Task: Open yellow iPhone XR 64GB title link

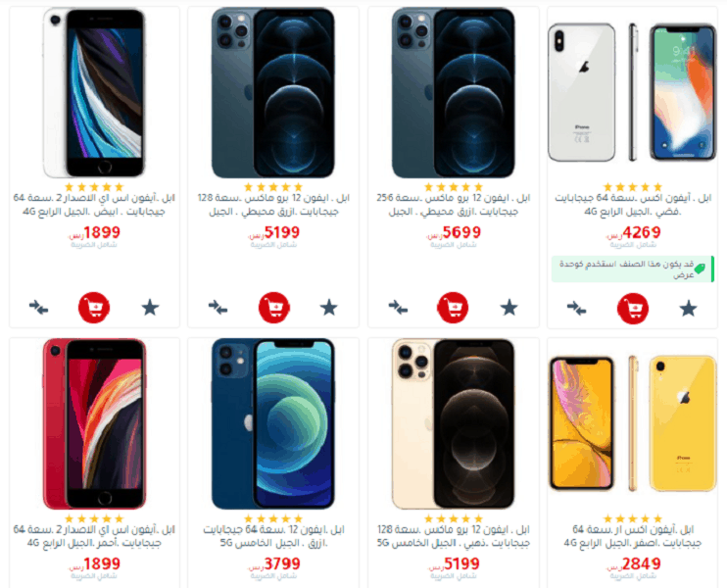Action: pos(633,536)
